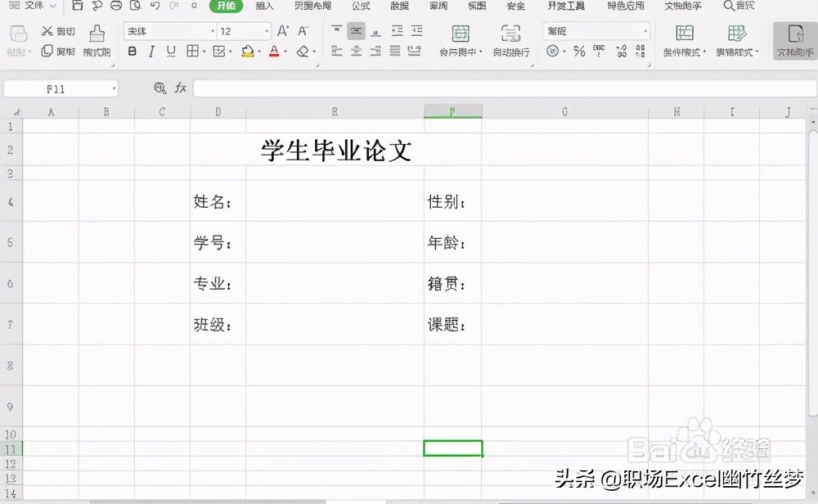Click the 合并居中 merge center icon
The image size is (818, 504).
(461, 38)
